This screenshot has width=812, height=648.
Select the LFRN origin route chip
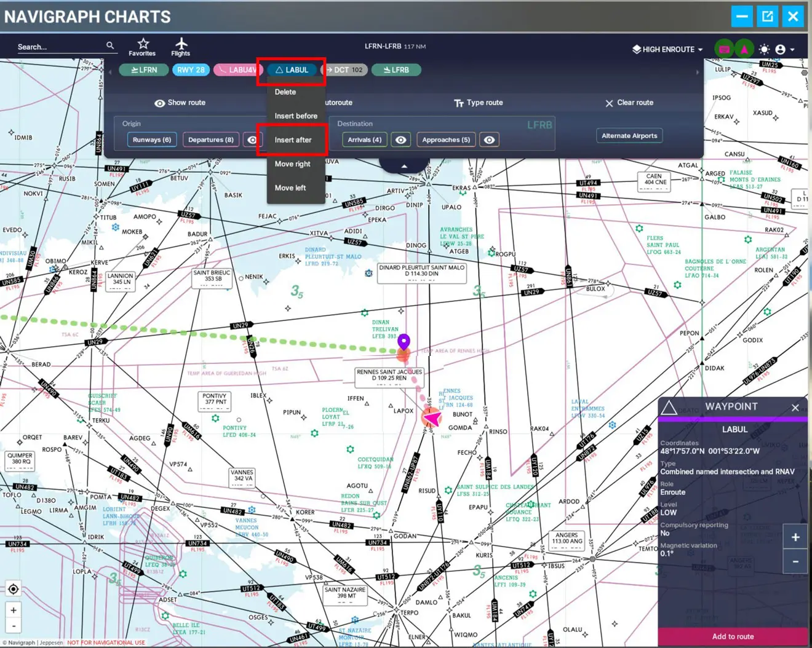point(145,70)
